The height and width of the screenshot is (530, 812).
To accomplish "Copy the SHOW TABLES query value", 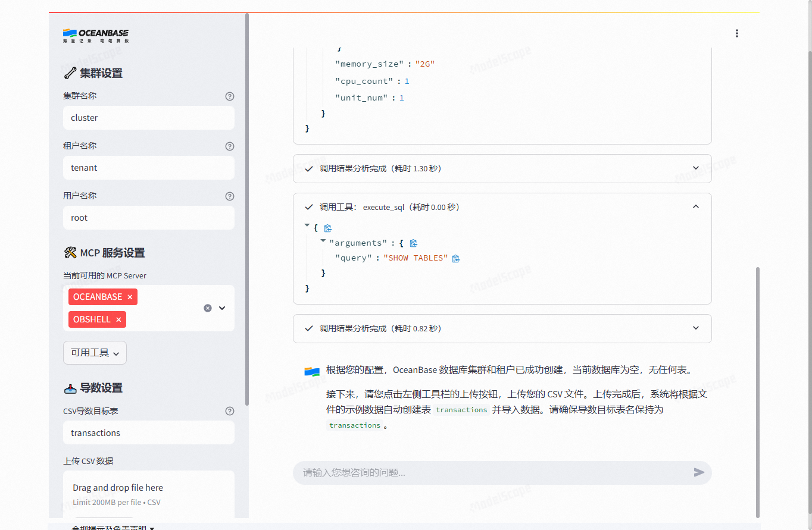I will [456, 258].
